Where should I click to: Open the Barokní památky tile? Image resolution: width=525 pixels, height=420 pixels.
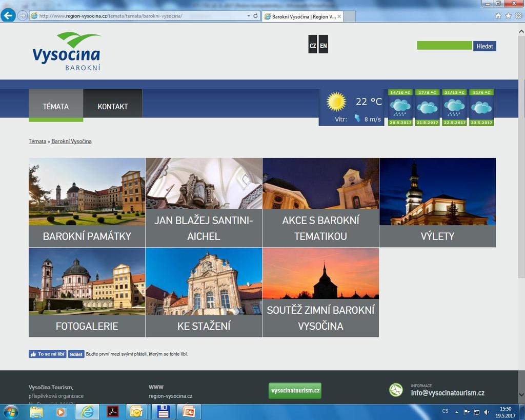[x=87, y=203]
